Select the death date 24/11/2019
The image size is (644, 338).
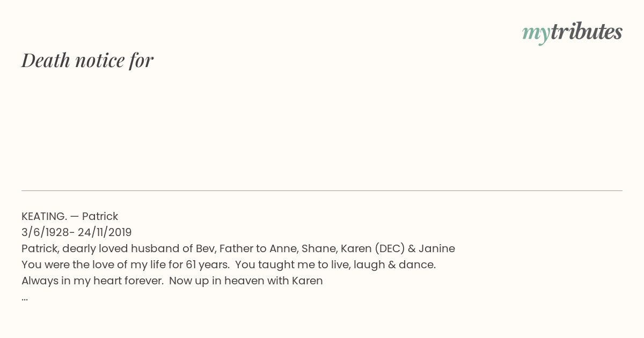pyautogui.click(x=105, y=232)
